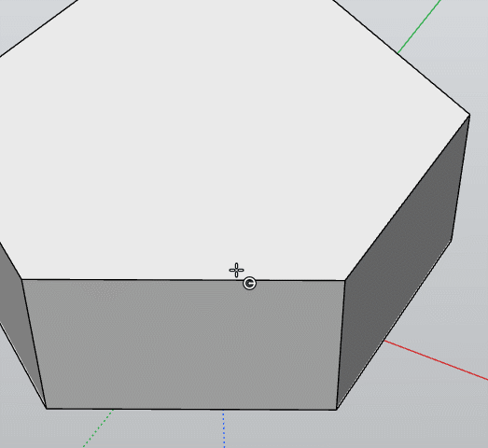The height and width of the screenshot is (448, 488).
Task: Select vertical edge between front and right faces
Action: point(341,344)
